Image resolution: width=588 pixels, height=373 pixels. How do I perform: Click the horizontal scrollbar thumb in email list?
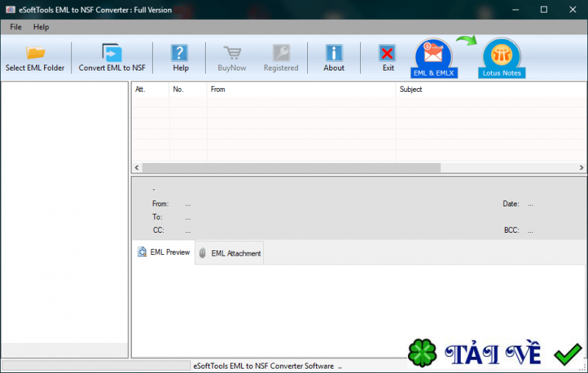pos(291,167)
